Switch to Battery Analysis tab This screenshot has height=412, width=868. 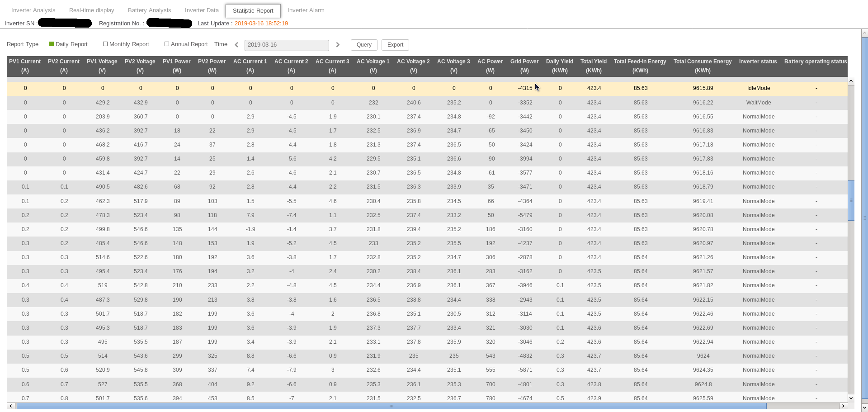click(x=149, y=10)
